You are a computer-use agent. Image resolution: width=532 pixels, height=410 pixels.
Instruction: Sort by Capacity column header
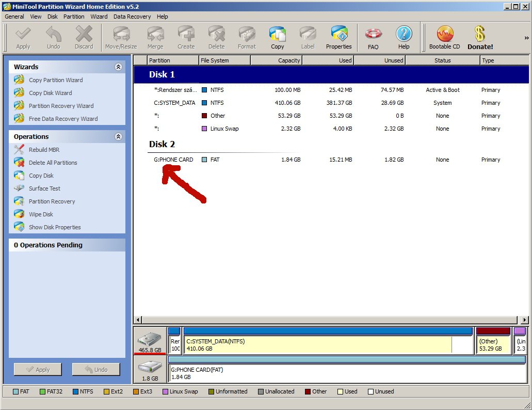click(276, 60)
